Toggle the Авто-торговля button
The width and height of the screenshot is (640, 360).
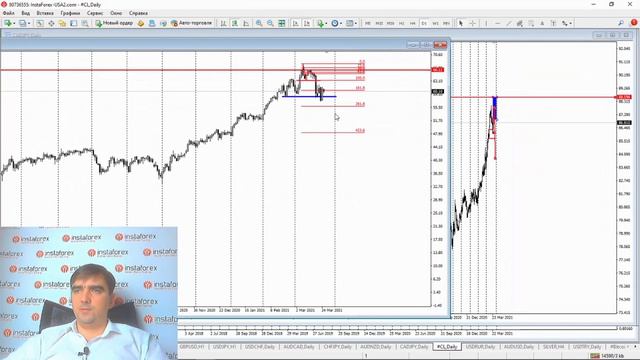tap(191, 23)
